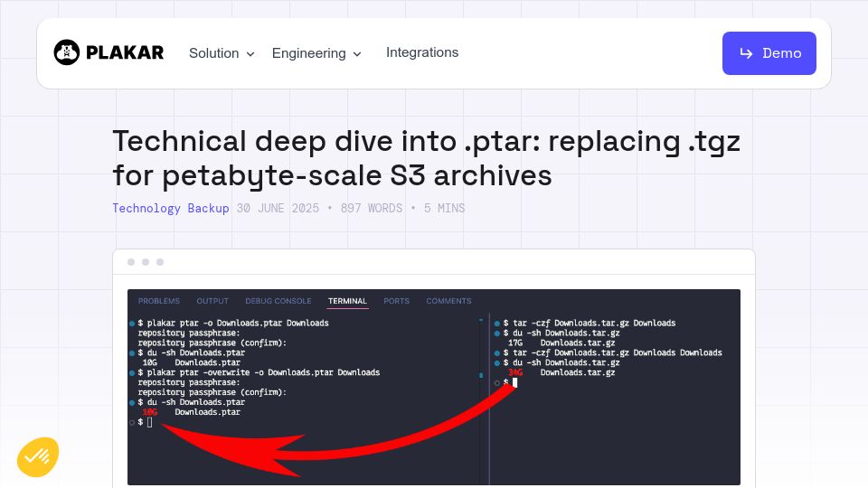Viewport: 868px width, 488px height.
Task: Go to the Integrations page
Action: (x=422, y=52)
